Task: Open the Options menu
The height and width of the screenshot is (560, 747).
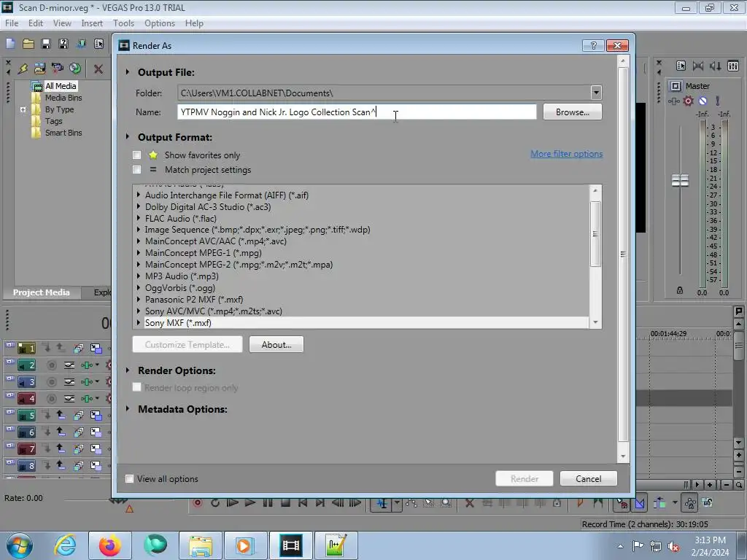Action: 160,23
